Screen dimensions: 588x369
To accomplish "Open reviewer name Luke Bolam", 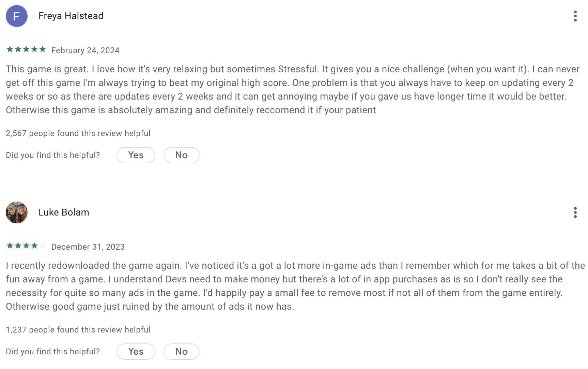I will pos(64,212).
